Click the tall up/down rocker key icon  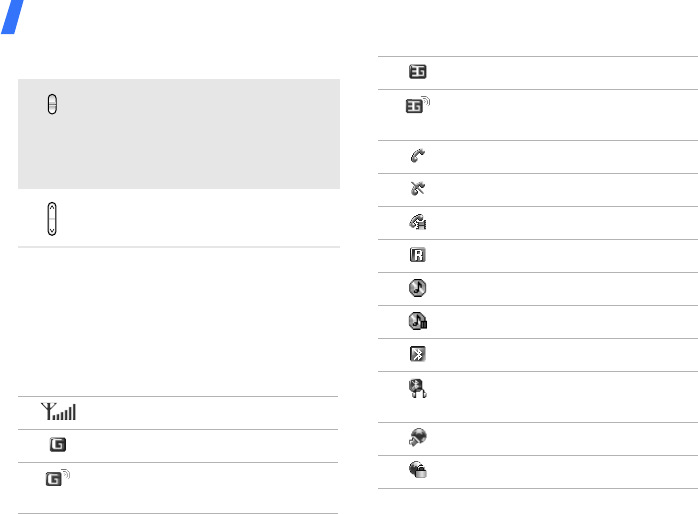tap(52, 218)
